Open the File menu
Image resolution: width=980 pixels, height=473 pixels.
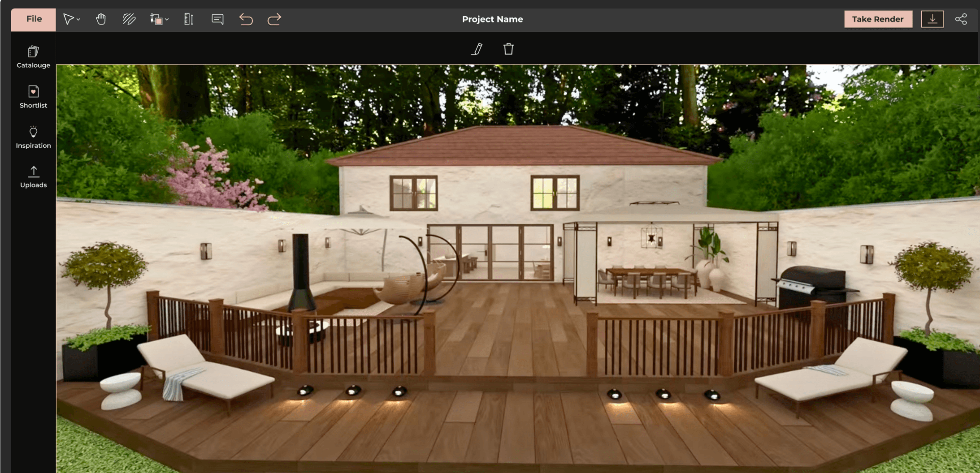34,19
